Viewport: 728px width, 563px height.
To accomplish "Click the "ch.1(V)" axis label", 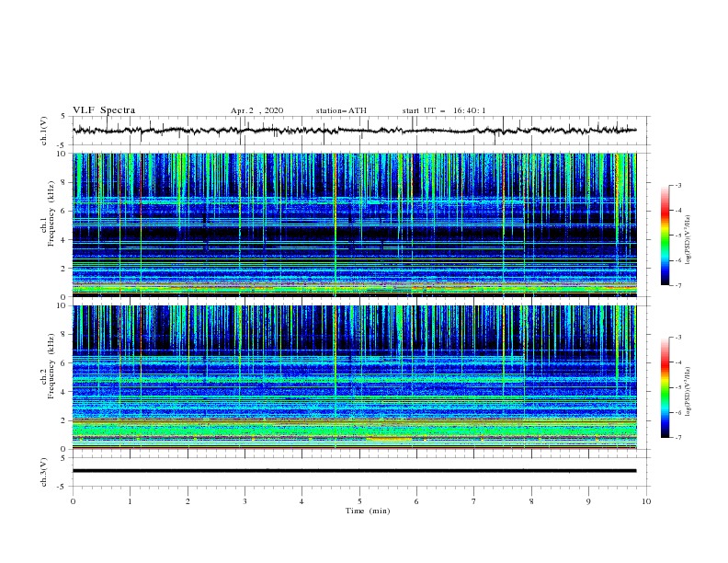I will 44,131.
